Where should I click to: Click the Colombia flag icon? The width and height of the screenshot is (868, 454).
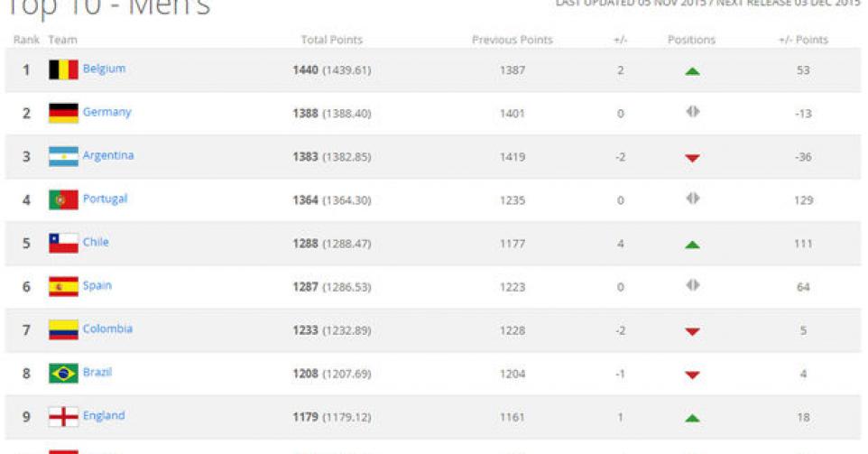pos(63,330)
